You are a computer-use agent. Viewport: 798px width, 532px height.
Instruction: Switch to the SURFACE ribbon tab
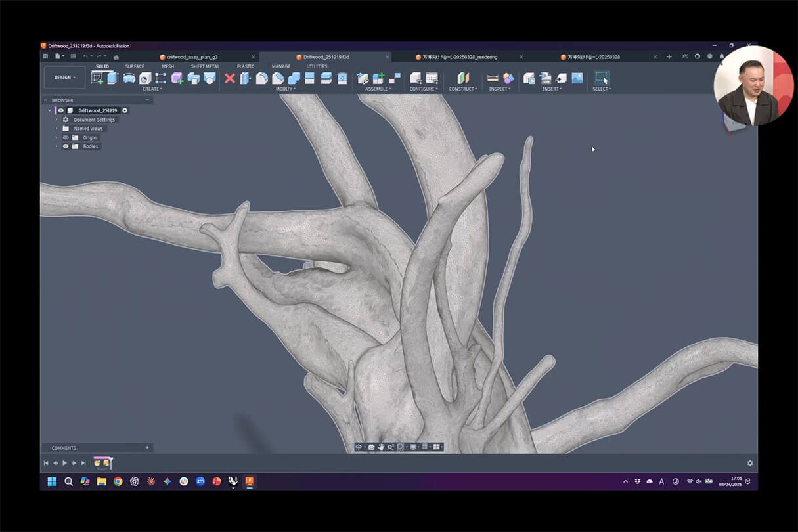pyautogui.click(x=135, y=66)
